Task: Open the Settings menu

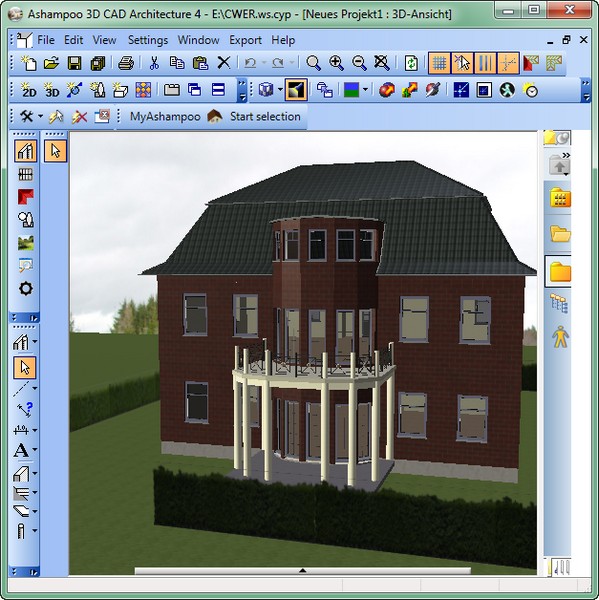Action: [x=148, y=40]
